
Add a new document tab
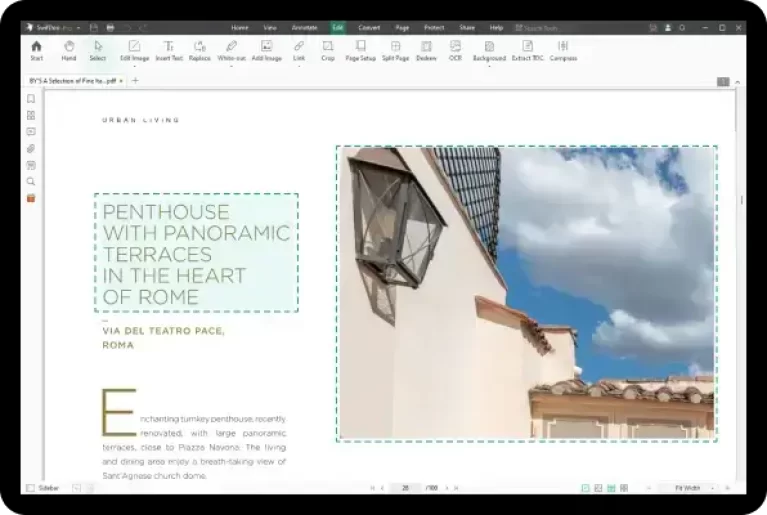click(x=136, y=80)
